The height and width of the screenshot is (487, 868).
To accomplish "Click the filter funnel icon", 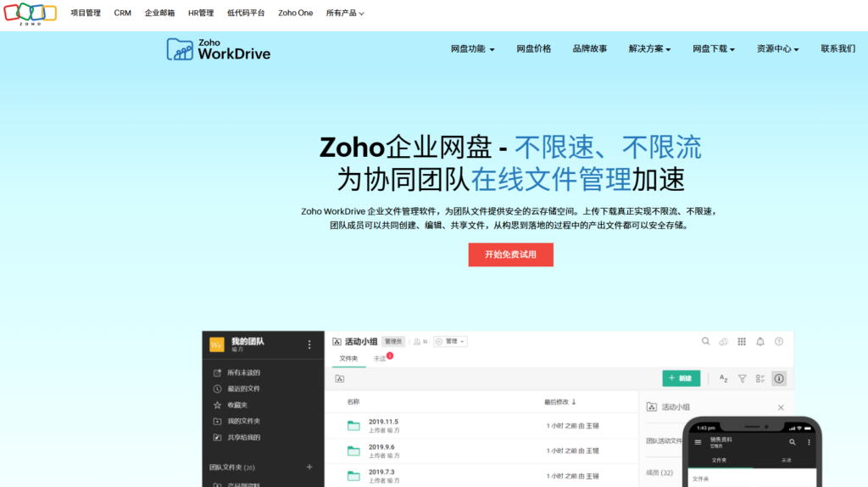I will click(x=742, y=378).
